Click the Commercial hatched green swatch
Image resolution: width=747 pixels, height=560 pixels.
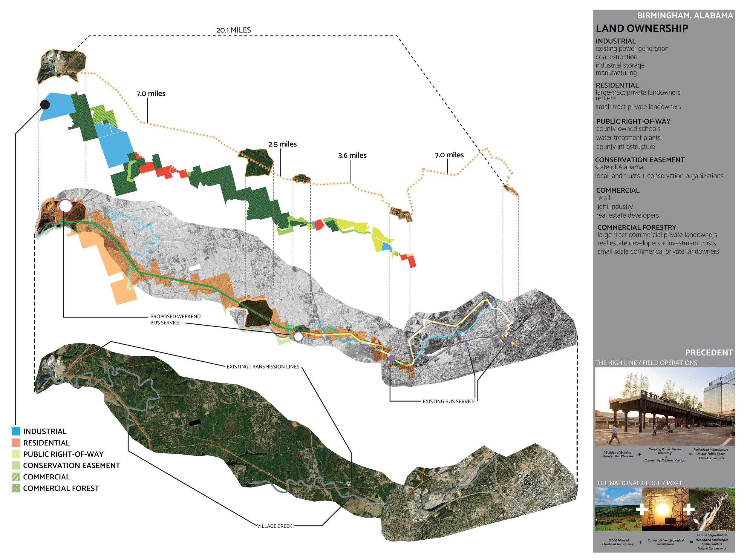click(x=16, y=477)
